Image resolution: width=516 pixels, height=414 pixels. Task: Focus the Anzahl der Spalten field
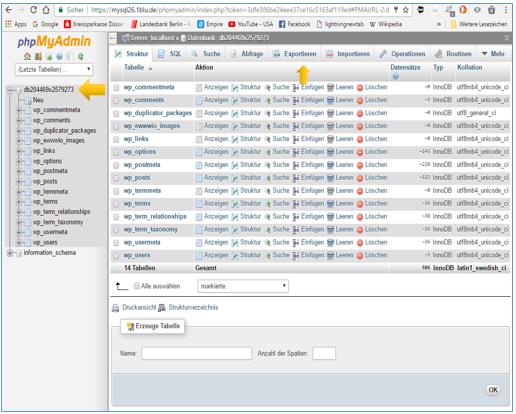pyautogui.click(x=324, y=353)
